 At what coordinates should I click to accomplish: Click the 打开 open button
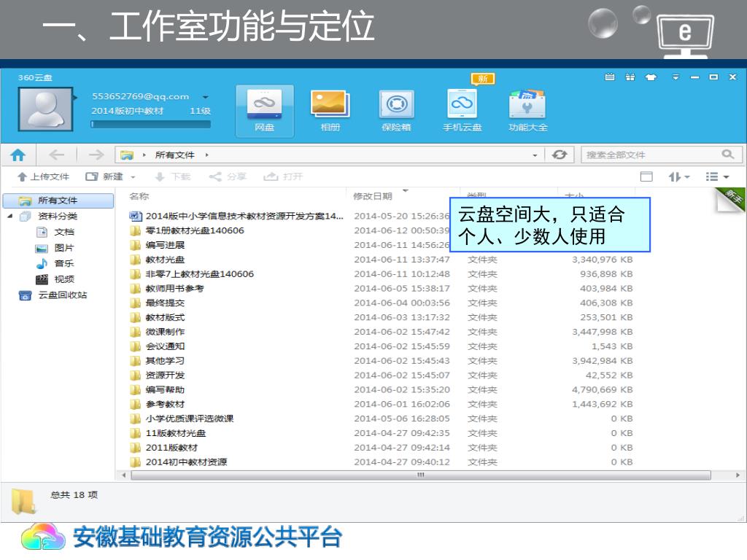(284, 176)
